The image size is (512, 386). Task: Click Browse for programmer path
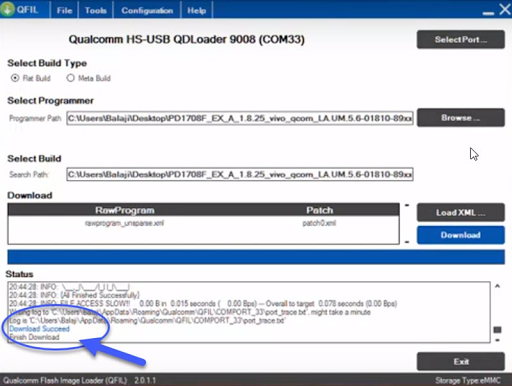tap(461, 117)
